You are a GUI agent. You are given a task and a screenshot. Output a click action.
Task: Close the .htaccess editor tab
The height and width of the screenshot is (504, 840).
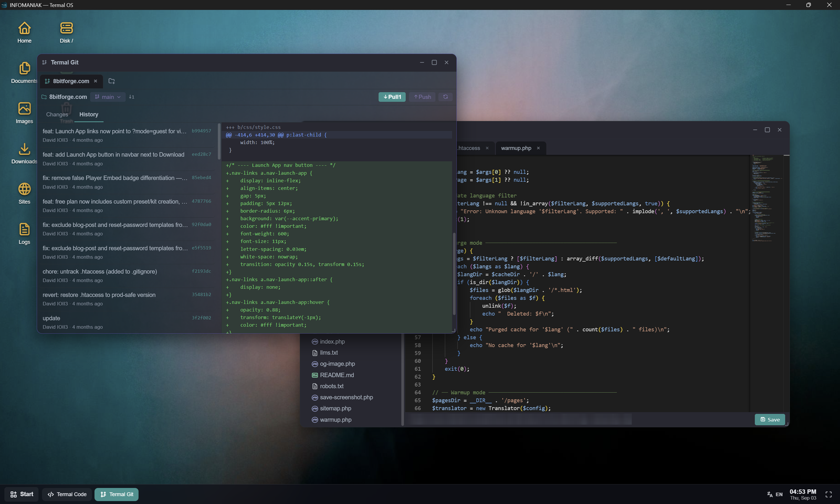coord(487,148)
